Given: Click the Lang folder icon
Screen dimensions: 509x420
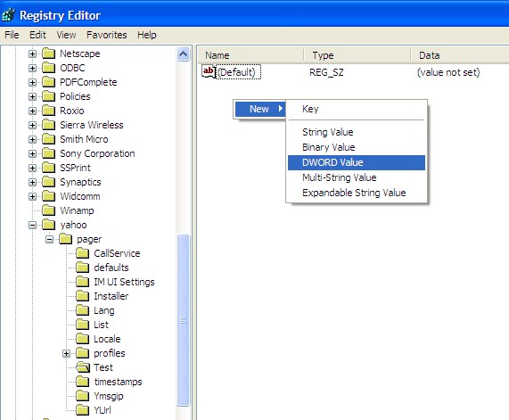Looking at the screenshot, I should pos(82,310).
